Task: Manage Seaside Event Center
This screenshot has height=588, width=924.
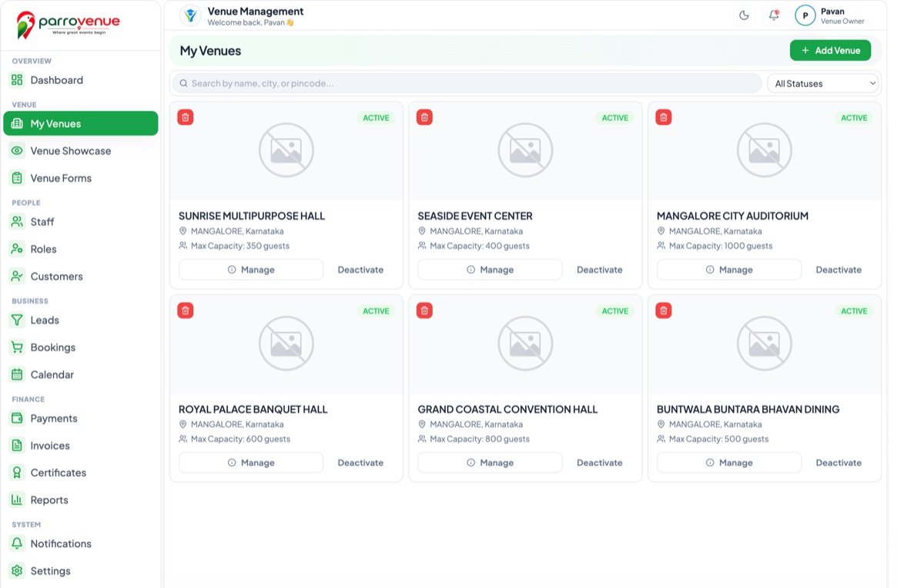Action: point(490,270)
